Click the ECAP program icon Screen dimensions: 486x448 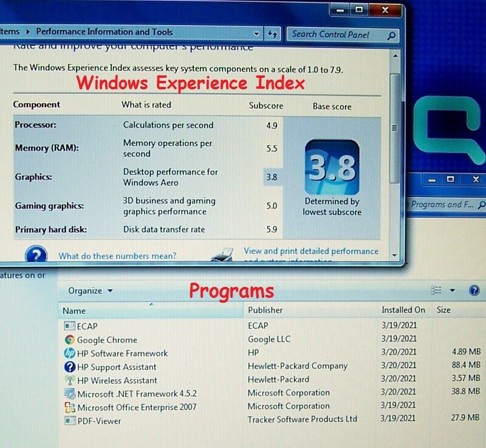[69, 326]
